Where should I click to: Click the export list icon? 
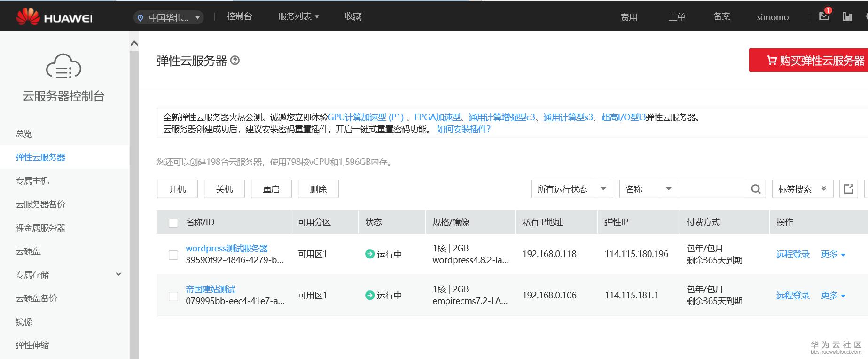[x=848, y=189]
